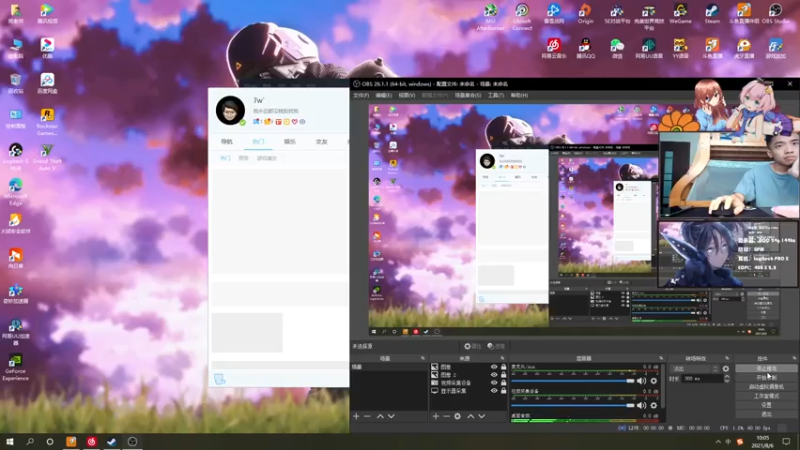The image size is (800, 450).
Task: Open the 帮助(H) menu in OBS
Action: [519, 95]
